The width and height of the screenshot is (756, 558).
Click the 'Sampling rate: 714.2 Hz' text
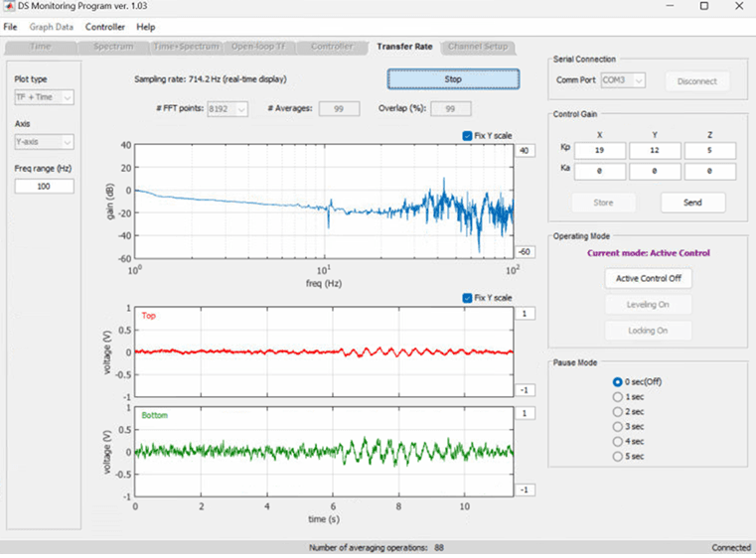pyautogui.click(x=211, y=79)
